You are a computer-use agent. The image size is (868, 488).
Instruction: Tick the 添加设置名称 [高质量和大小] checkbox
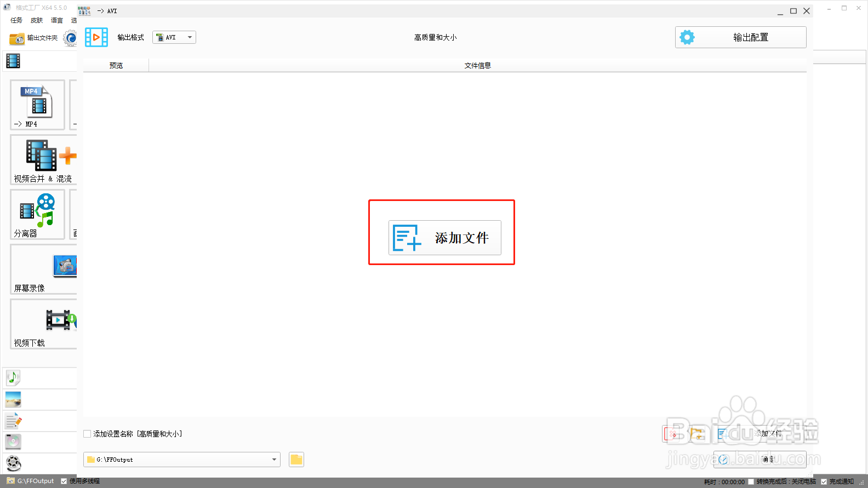tap(87, 434)
